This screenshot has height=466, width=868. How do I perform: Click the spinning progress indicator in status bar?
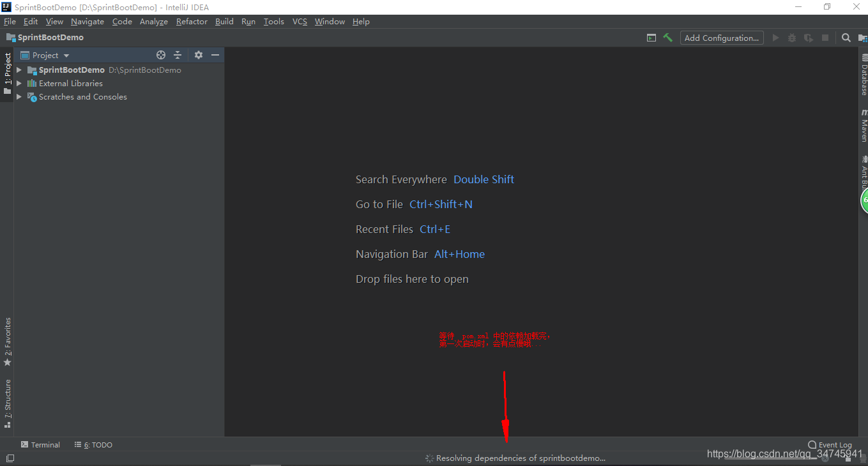point(430,458)
